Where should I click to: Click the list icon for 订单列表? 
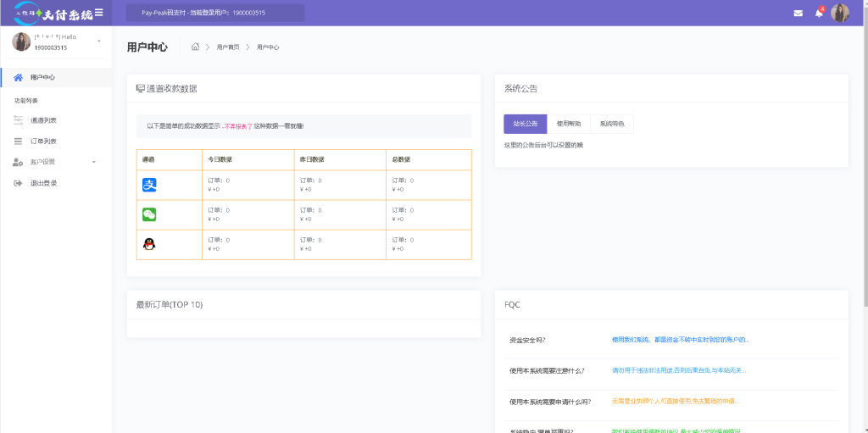coord(19,142)
